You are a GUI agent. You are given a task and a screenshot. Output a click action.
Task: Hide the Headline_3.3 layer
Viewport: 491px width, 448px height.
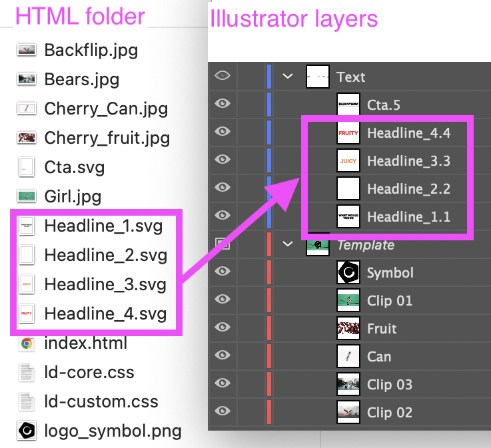pos(223,159)
